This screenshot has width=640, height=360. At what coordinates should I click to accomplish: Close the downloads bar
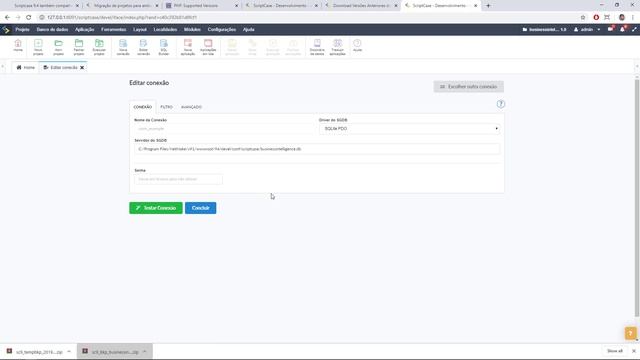coord(634,351)
